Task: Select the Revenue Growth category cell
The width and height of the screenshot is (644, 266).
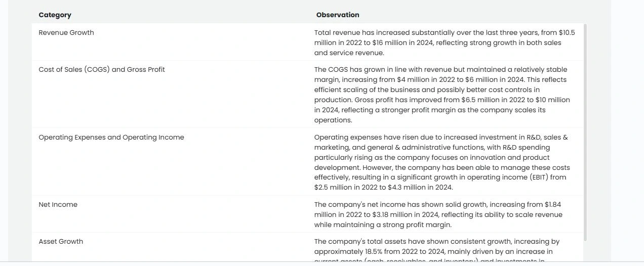Action: tap(66, 32)
